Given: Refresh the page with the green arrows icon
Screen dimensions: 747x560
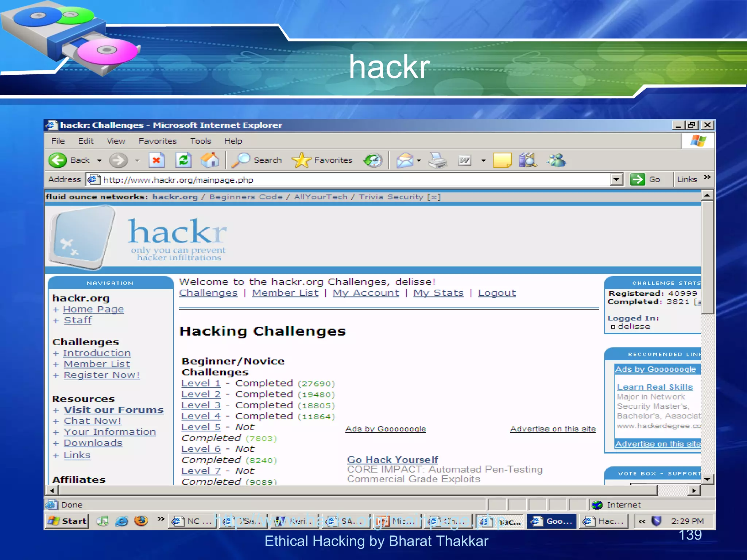Looking at the screenshot, I should click(183, 160).
